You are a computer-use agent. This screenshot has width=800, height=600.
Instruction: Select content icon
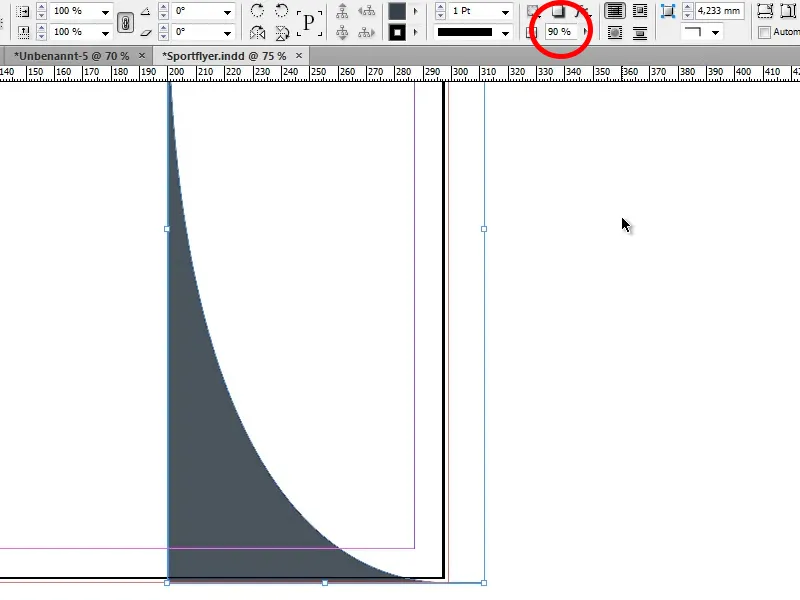pos(342,33)
